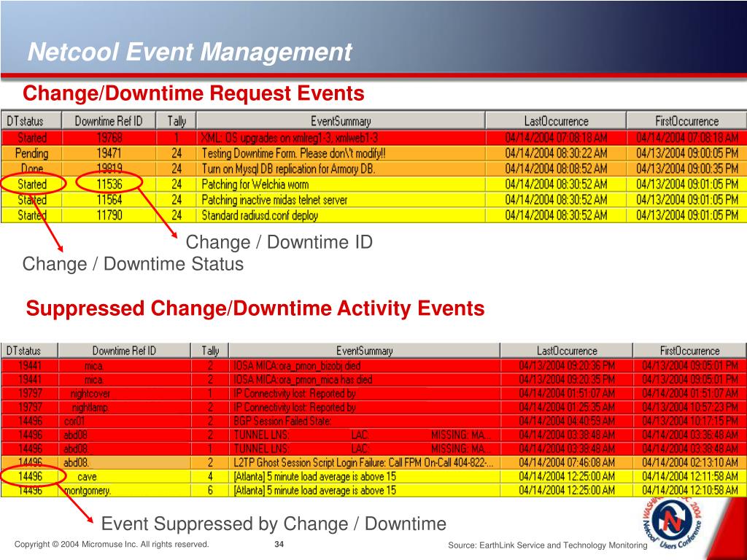Click tally value 6 in montgomery row
Image resolution: width=747 pixels, height=560 pixels.
coord(210,490)
